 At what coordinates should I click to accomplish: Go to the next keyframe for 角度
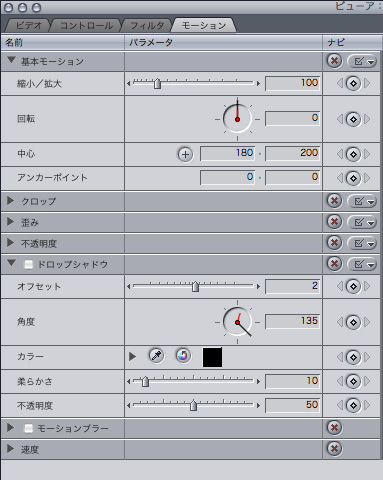point(367,322)
